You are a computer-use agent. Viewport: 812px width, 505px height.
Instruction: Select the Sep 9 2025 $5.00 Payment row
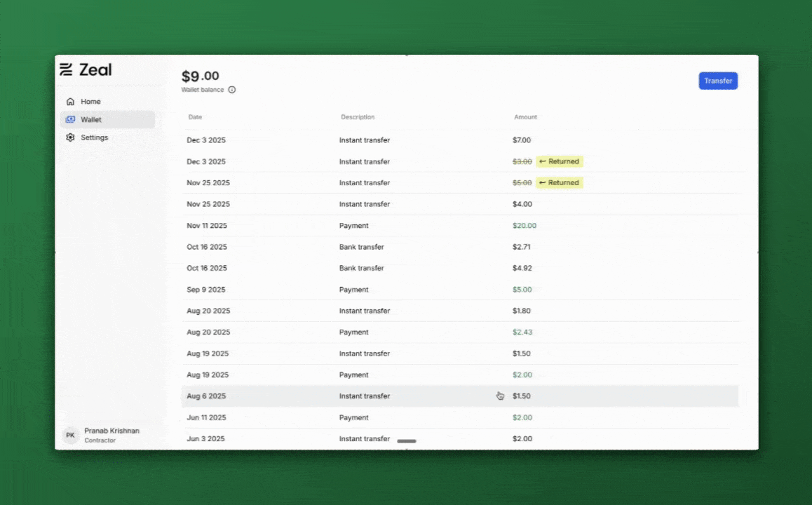point(459,290)
